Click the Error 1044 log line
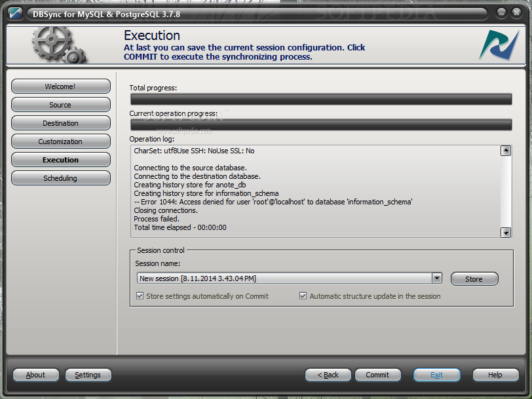 click(x=273, y=202)
